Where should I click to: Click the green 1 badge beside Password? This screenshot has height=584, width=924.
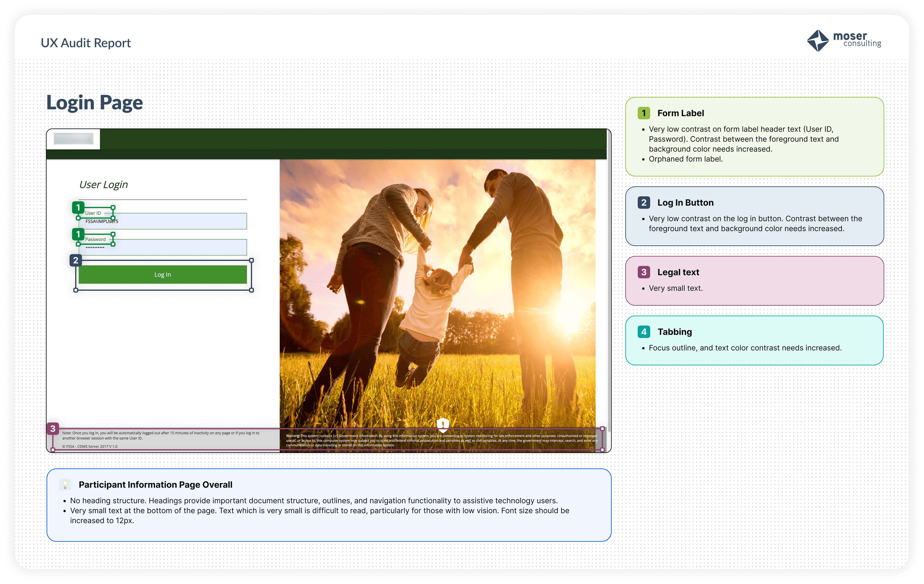pos(78,234)
